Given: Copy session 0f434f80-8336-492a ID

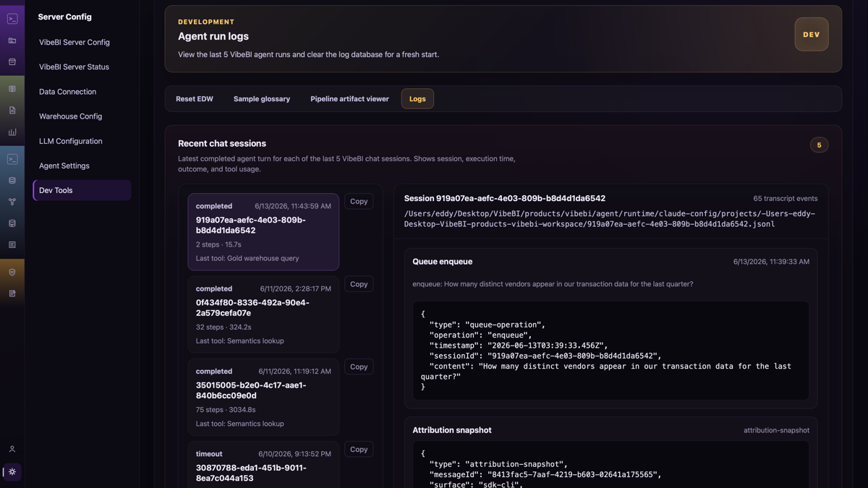Looking at the screenshot, I should (x=359, y=284).
